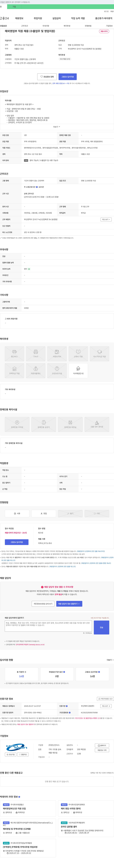Click the 면접 selection step icon
114x868 pixels.
pyautogui.click(x=44, y=513)
